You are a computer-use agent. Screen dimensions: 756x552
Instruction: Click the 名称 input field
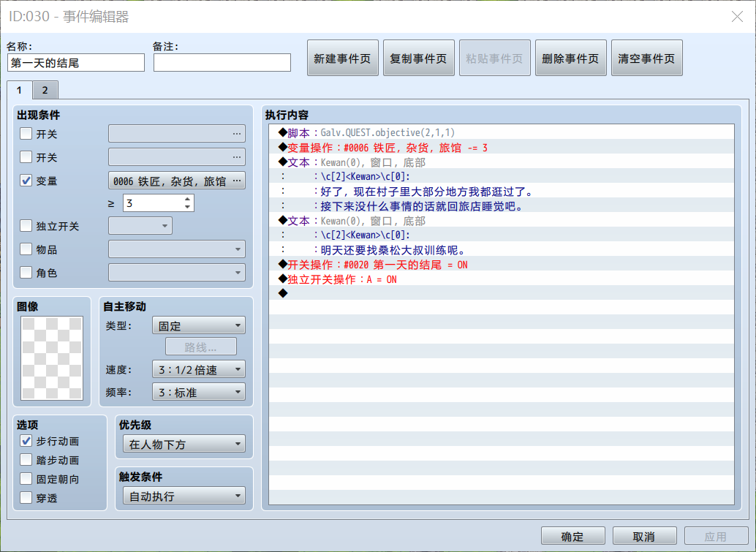coord(76,63)
